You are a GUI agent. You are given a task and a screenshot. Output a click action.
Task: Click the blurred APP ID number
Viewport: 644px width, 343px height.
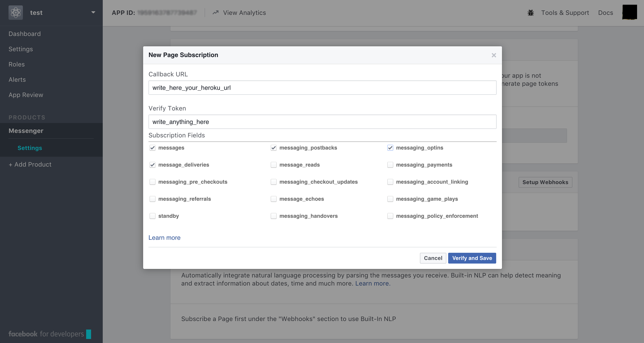pos(167,13)
